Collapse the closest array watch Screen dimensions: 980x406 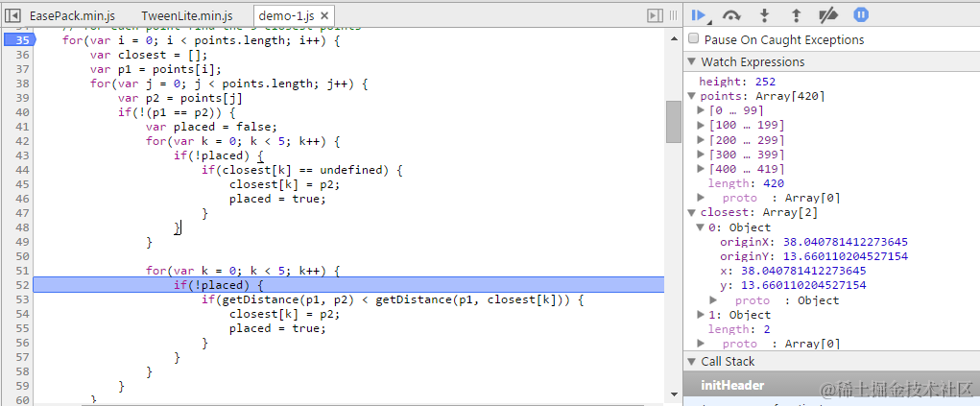(691, 212)
